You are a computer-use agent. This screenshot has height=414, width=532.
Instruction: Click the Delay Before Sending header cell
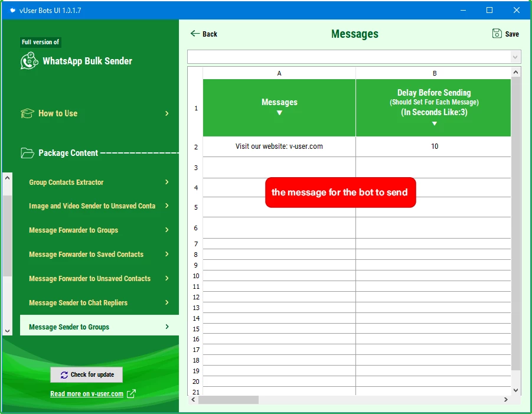433,108
